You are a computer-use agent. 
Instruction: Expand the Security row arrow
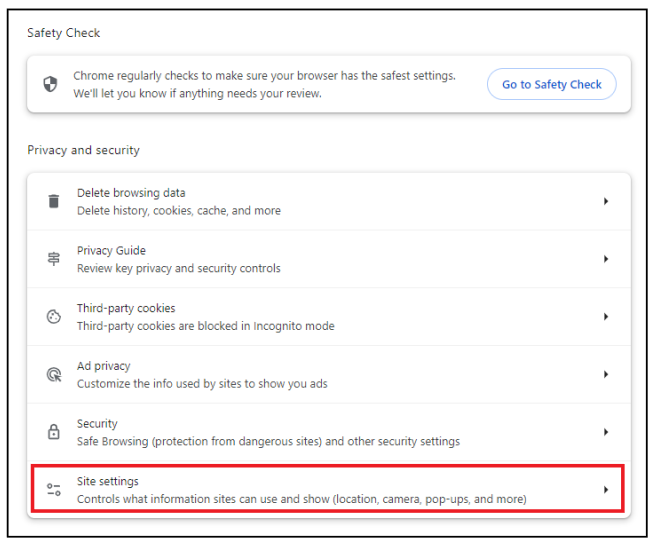606,432
